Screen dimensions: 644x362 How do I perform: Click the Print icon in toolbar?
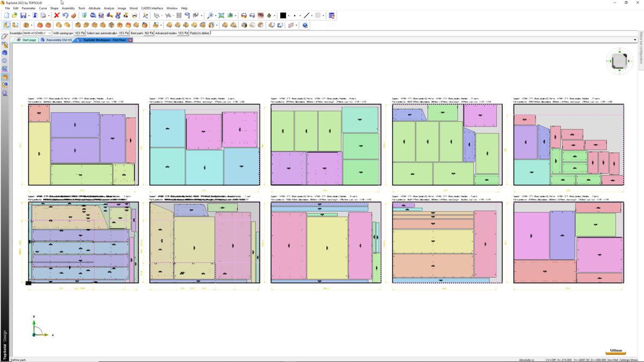[43, 16]
